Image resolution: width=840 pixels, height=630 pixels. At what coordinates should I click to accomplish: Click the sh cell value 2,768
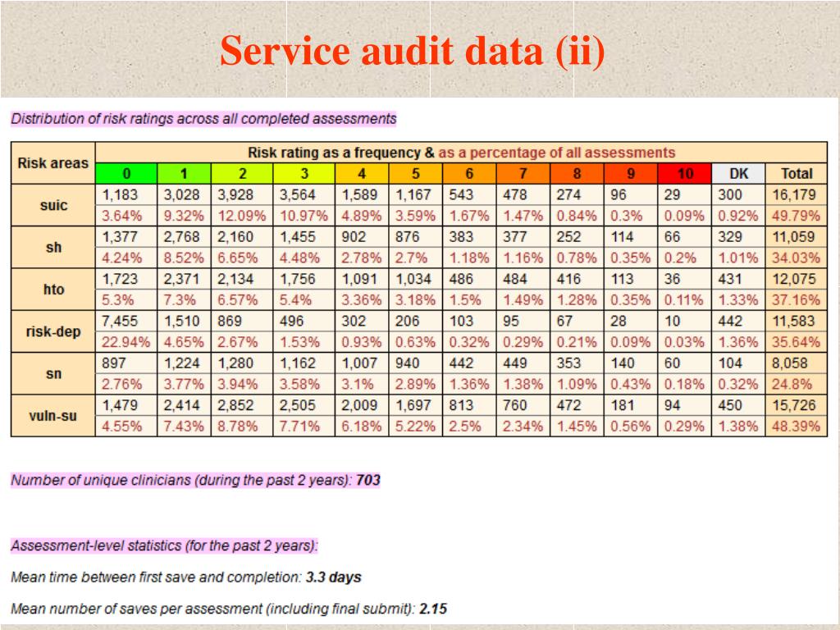182,237
